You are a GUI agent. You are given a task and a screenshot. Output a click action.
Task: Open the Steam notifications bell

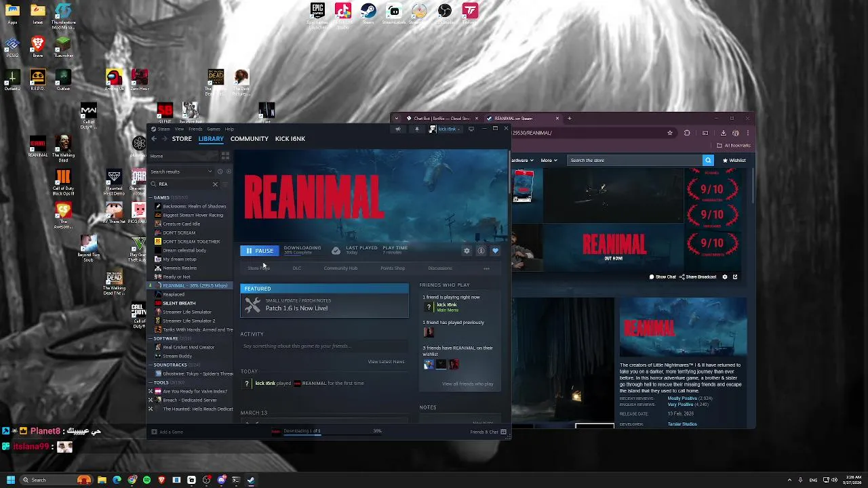[417, 129]
